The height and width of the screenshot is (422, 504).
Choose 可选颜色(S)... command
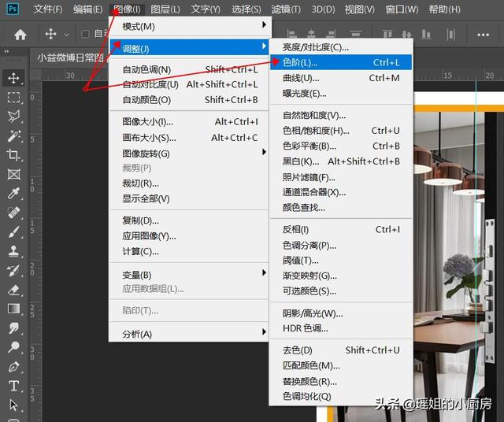(x=341, y=291)
